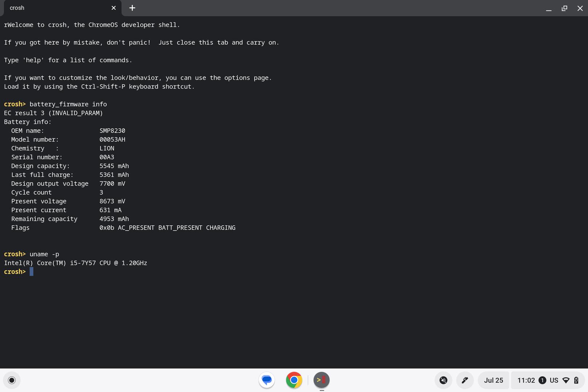The height and width of the screenshot is (392, 588).
Task: Click the 'Cycle count' label
Action: click(31, 192)
